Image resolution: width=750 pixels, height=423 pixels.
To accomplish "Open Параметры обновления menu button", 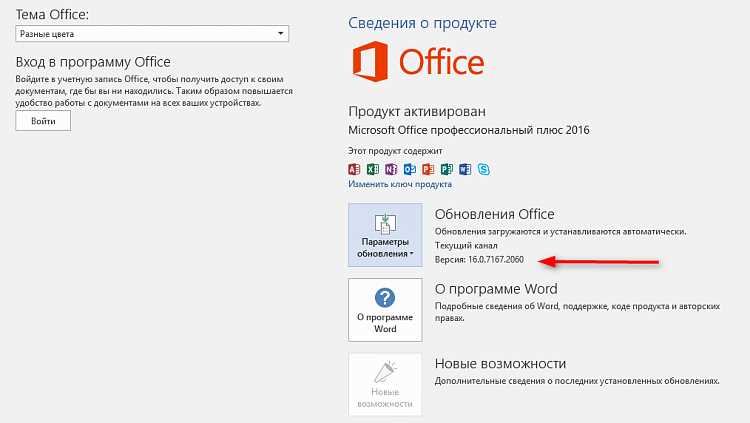I will [385, 235].
